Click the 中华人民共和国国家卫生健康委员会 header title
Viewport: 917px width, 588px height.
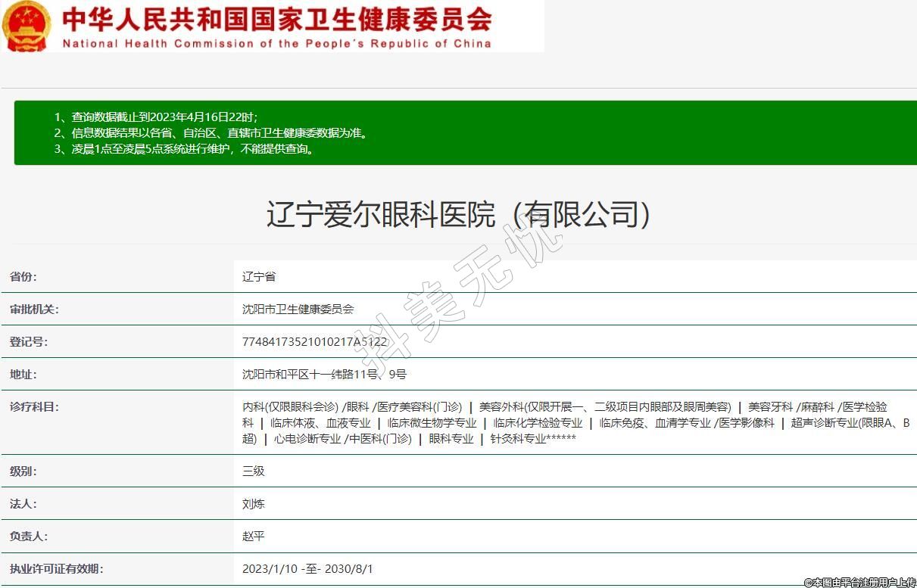276,19
